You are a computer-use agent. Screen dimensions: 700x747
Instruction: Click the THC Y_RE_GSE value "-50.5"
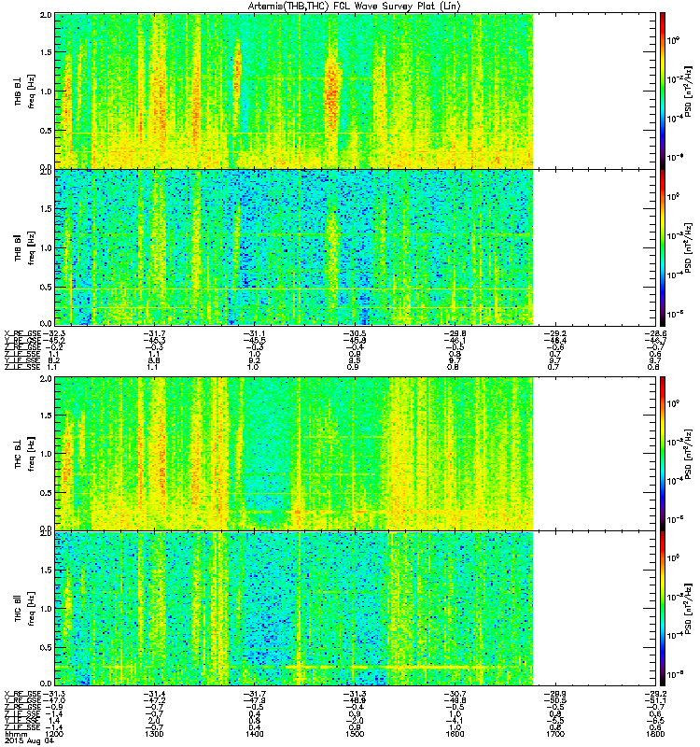pyautogui.click(x=554, y=700)
